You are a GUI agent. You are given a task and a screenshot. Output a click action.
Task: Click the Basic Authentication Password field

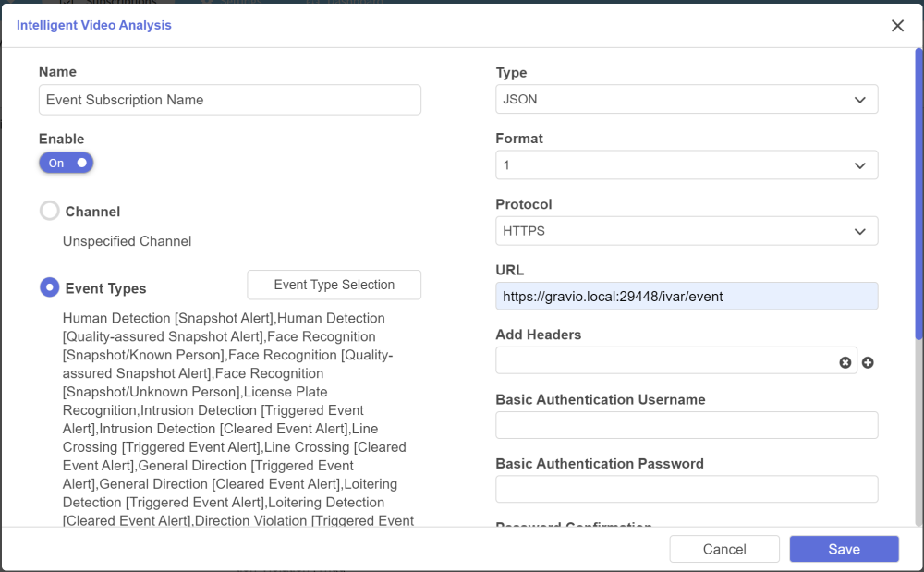click(x=687, y=489)
